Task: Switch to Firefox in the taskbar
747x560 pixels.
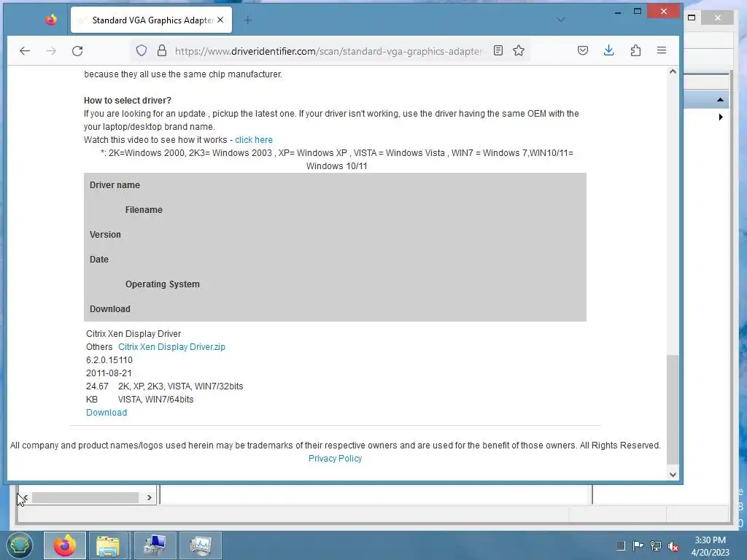Action: 65,545
